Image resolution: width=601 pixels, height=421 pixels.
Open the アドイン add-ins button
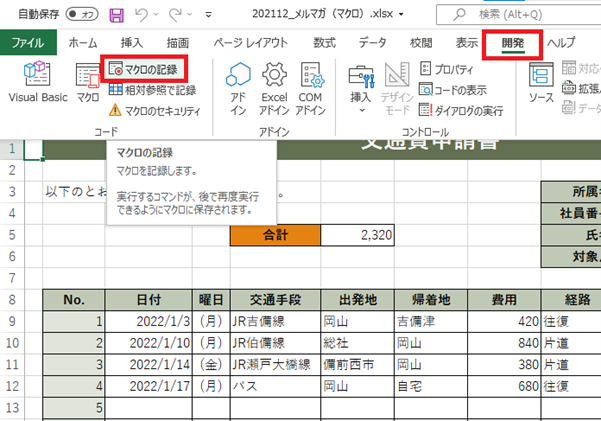tap(238, 89)
